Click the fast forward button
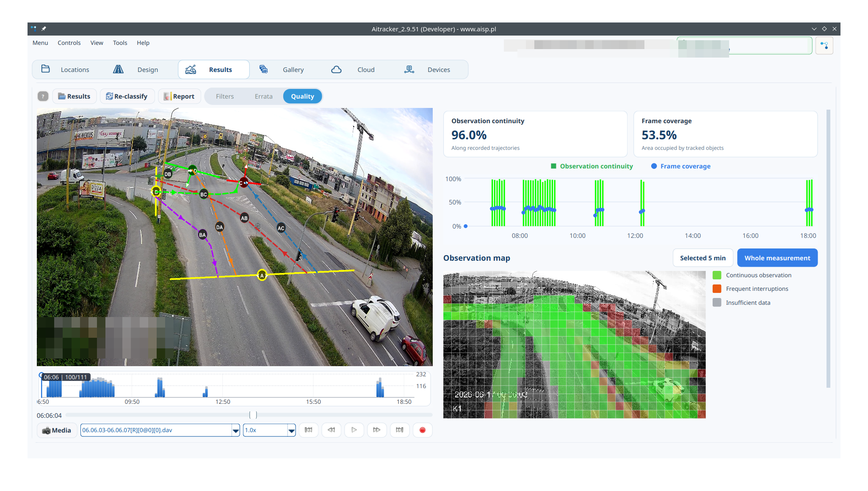 pos(377,430)
